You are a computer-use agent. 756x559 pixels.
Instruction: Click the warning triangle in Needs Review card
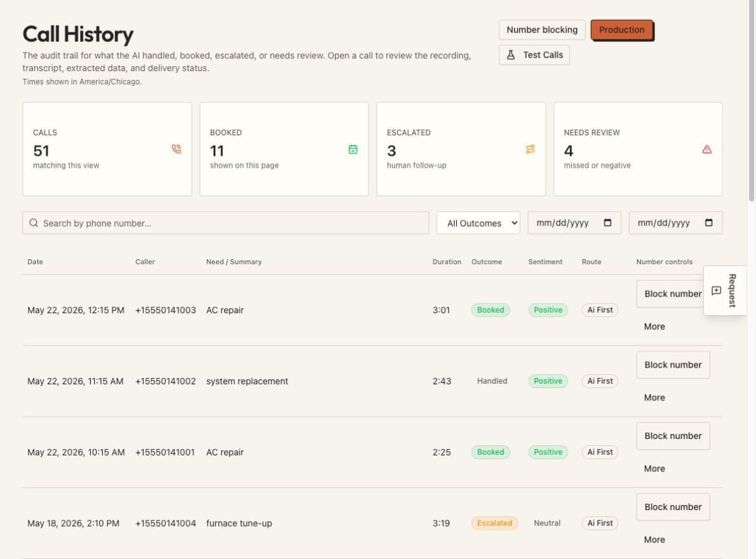707,149
